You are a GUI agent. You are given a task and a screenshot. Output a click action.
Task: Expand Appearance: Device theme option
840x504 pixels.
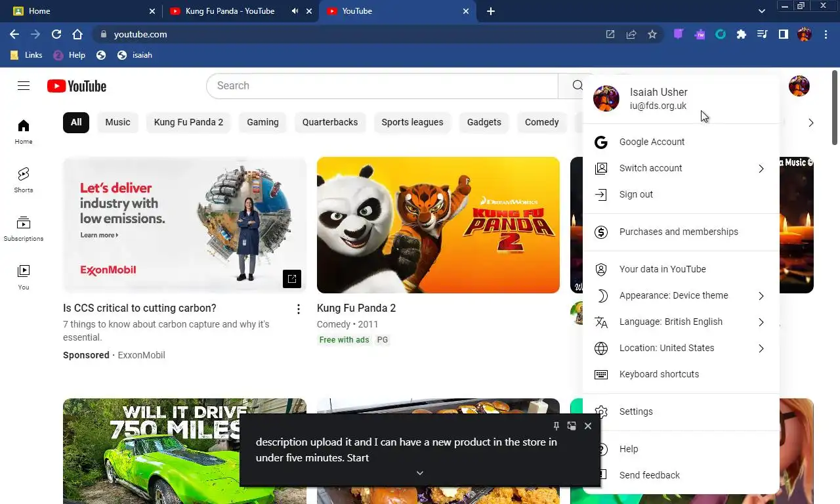coord(681,295)
